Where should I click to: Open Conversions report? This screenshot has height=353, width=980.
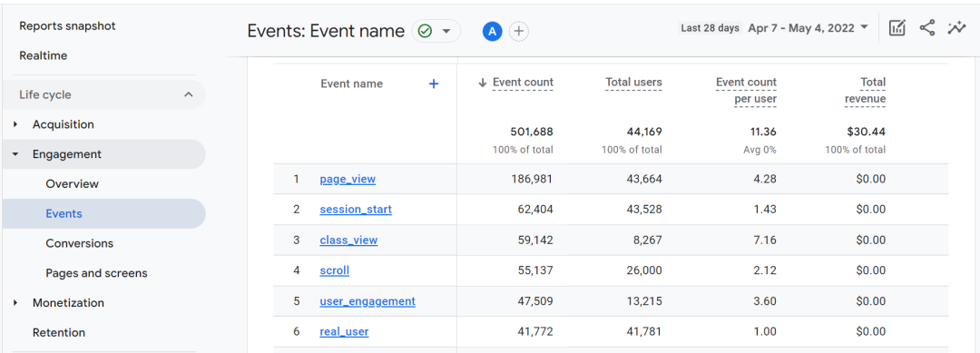click(79, 243)
